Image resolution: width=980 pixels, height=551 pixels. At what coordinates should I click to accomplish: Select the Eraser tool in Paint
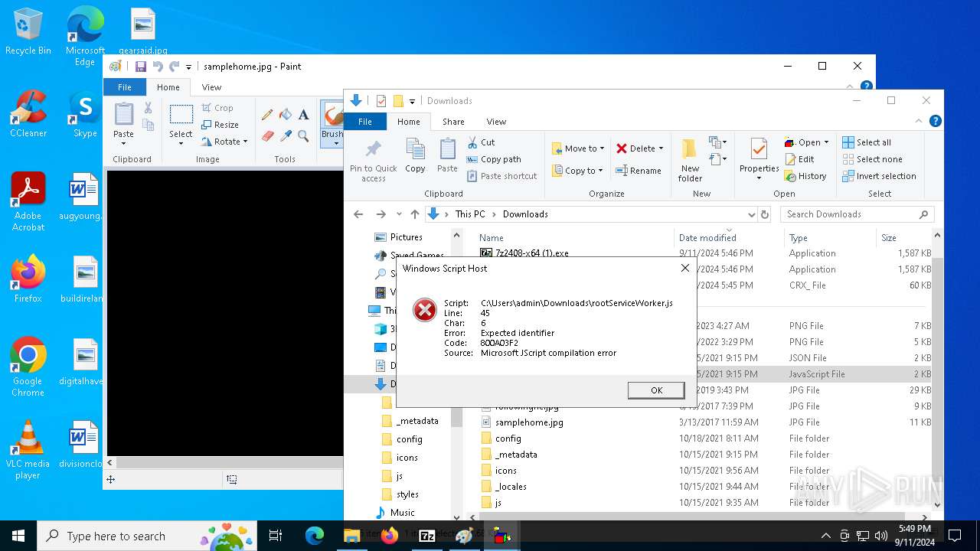click(x=267, y=136)
